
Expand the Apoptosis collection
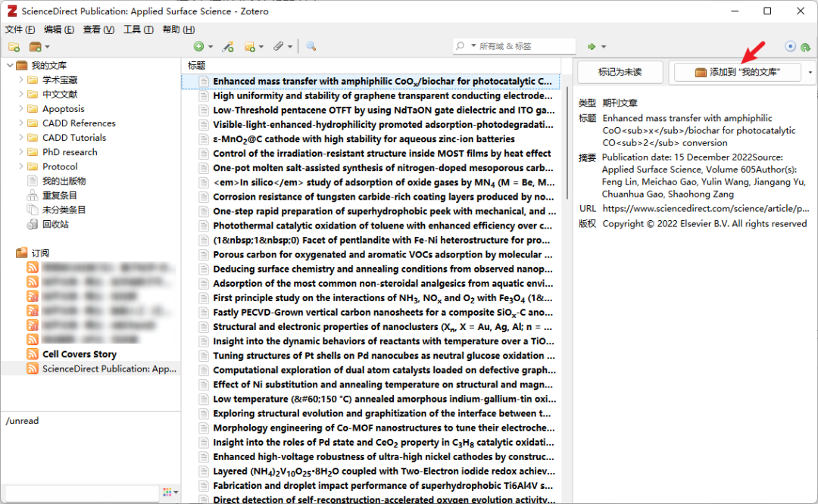click(x=21, y=108)
